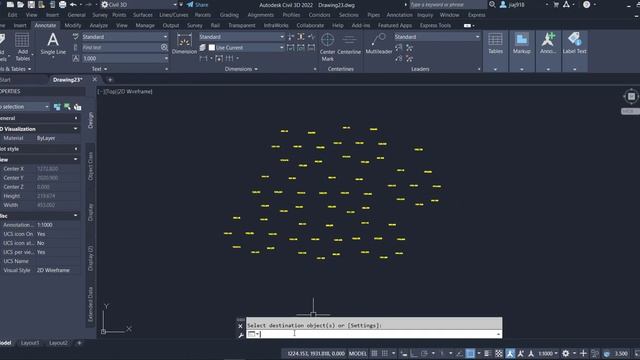Click the Autodesk App Store cart icon
This screenshot has width=640, height=360.
click(x=556, y=4)
